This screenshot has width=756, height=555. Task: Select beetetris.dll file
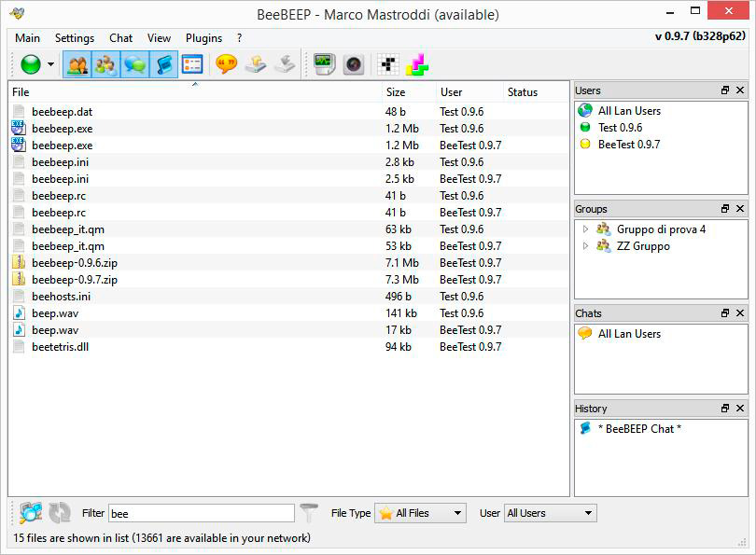coord(288,347)
